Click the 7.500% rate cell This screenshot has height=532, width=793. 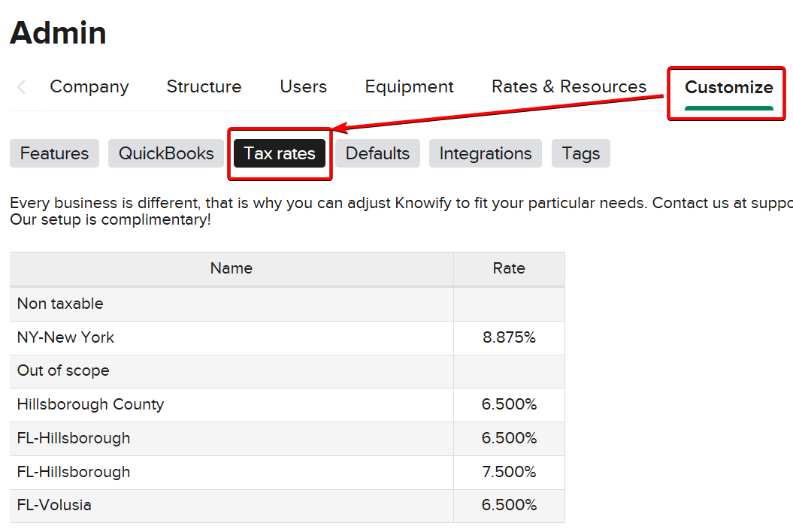(509, 472)
